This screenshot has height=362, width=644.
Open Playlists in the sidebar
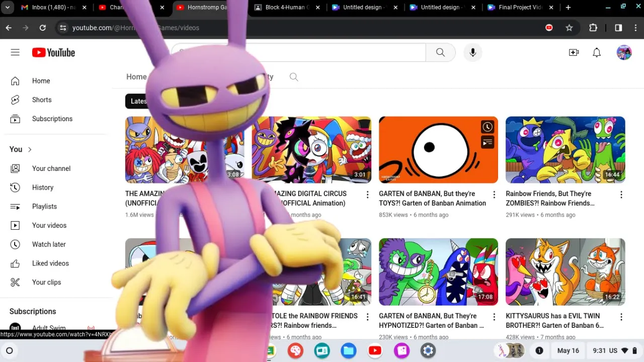(x=55, y=207)
